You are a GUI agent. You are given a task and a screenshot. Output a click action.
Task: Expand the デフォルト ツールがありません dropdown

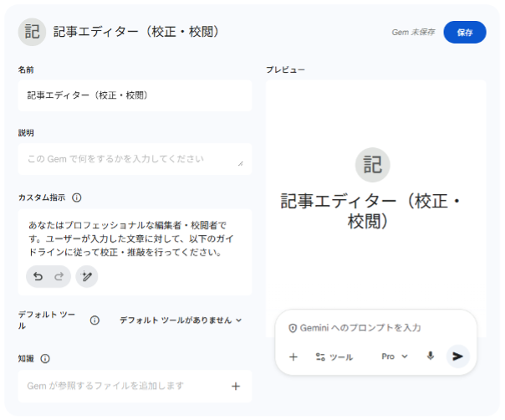pos(180,320)
